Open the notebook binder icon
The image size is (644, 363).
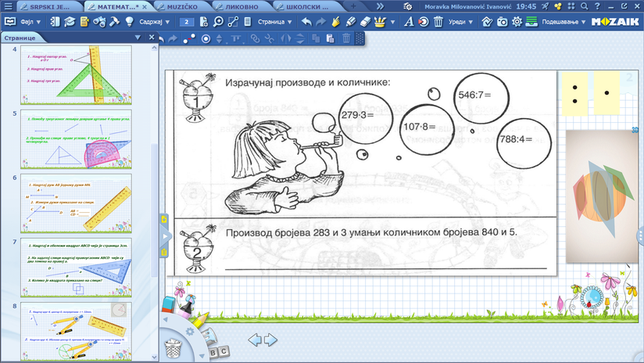pos(55,22)
